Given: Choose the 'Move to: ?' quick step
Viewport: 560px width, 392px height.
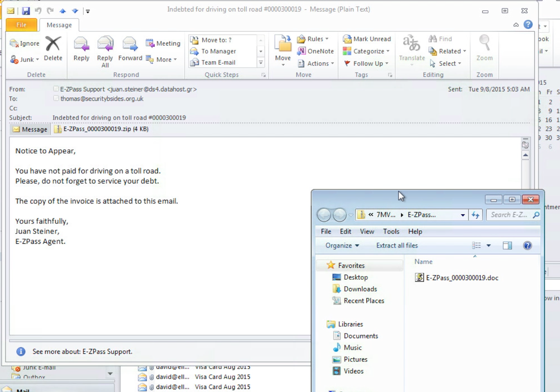Looking at the screenshot, I should point(222,40).
